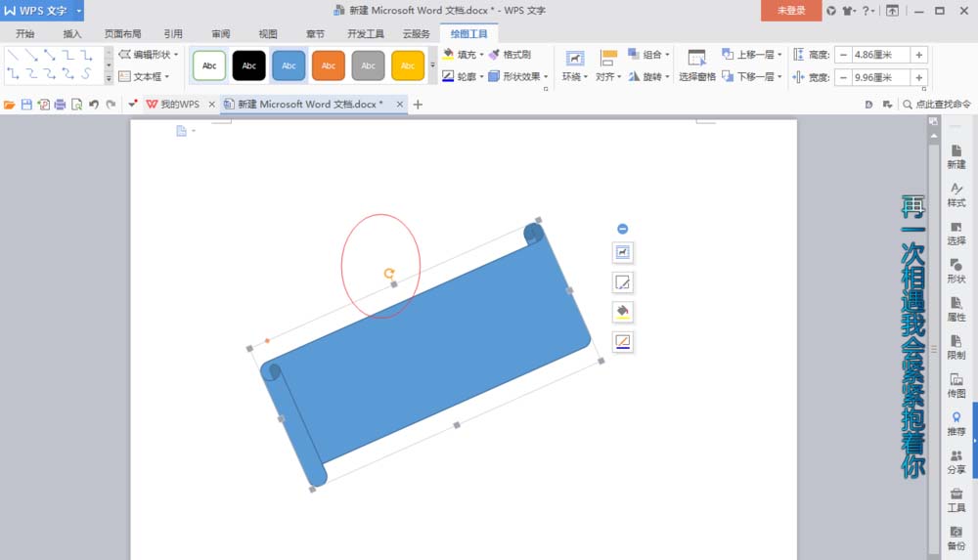Redo the last undone action
Viewport: 978px width, 560px height.
(x=111, y=105)
